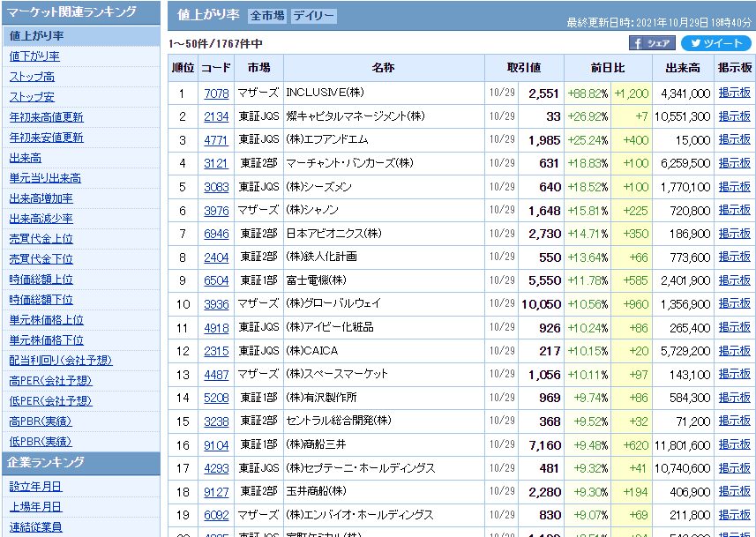Screen dimensions: 756x537
Task: View the 売買代金下位 ranking
Action: coord(41,259)
